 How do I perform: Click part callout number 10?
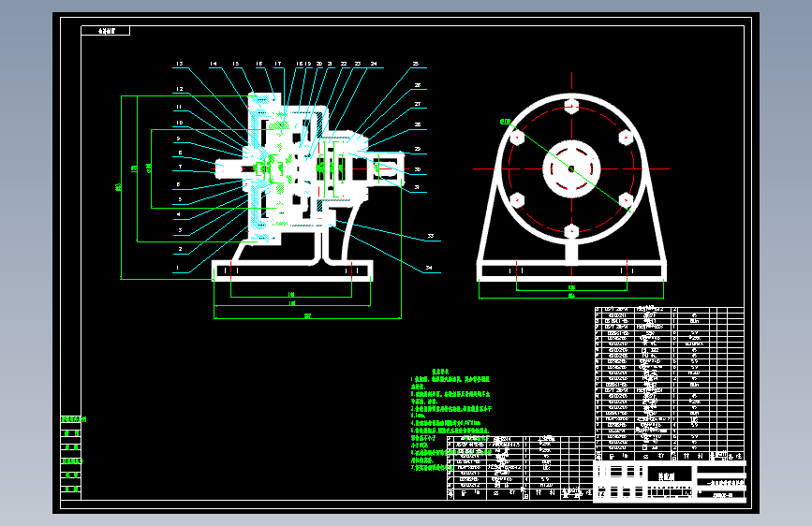coord(180,123)
